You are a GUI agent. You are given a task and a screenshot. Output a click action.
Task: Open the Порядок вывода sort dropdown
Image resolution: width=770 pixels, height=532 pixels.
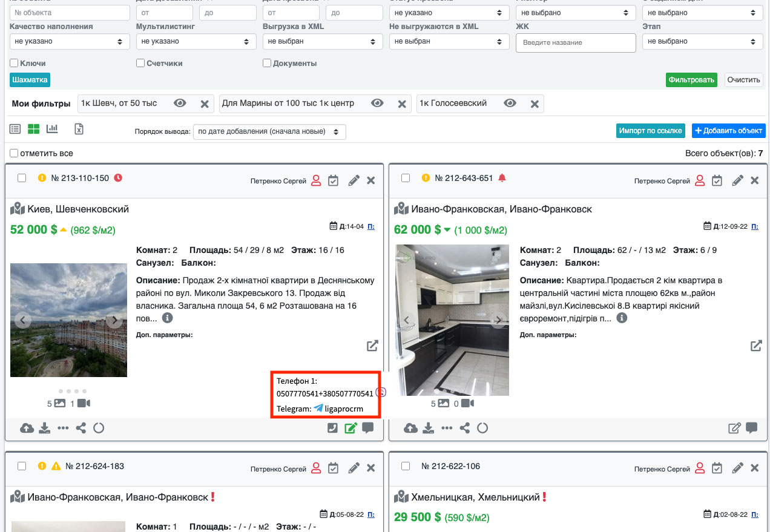click(269, 131)
